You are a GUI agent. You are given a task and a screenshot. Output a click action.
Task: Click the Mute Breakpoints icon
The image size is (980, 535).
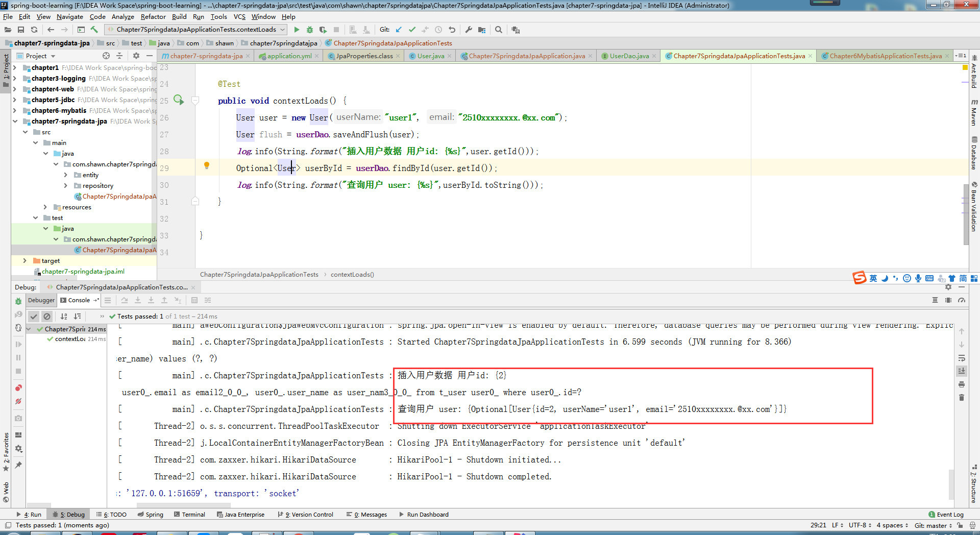(x=18, y=401)
